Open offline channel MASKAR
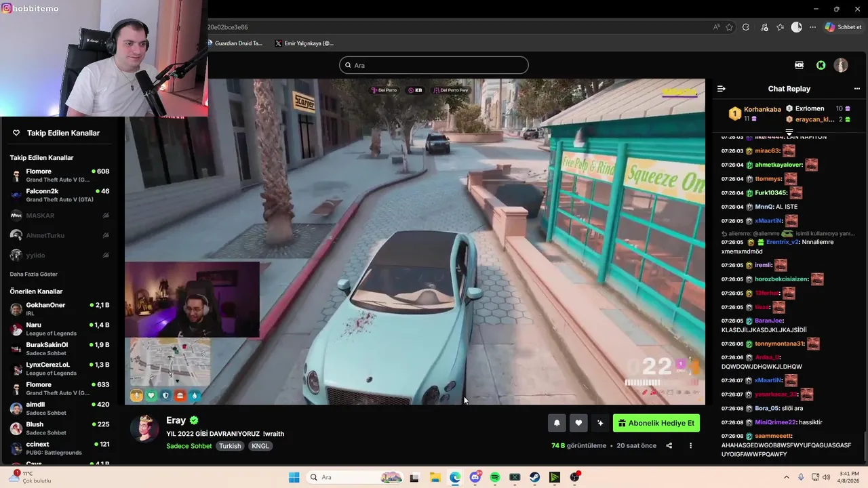This screenshot has height=488, width=868. pyautogui.click(x=60, y=216)
